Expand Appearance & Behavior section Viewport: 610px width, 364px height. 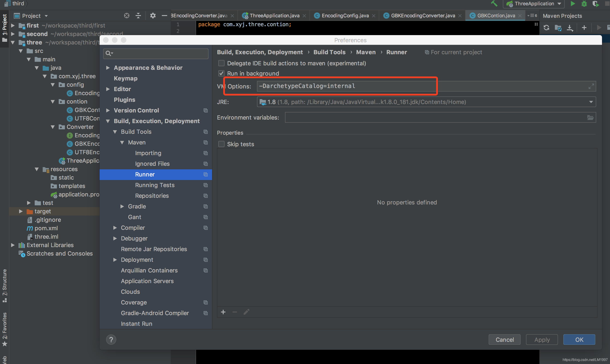click(108, 68)
